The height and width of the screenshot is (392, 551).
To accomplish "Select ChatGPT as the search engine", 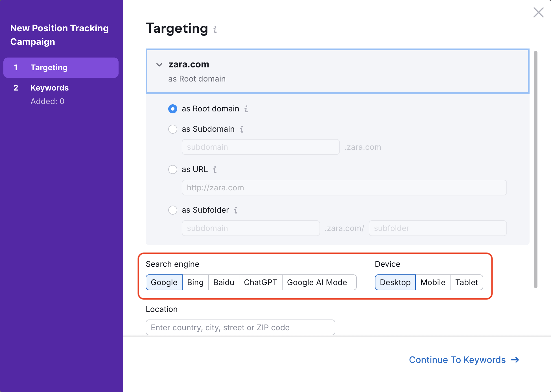I will pos(260,282).
